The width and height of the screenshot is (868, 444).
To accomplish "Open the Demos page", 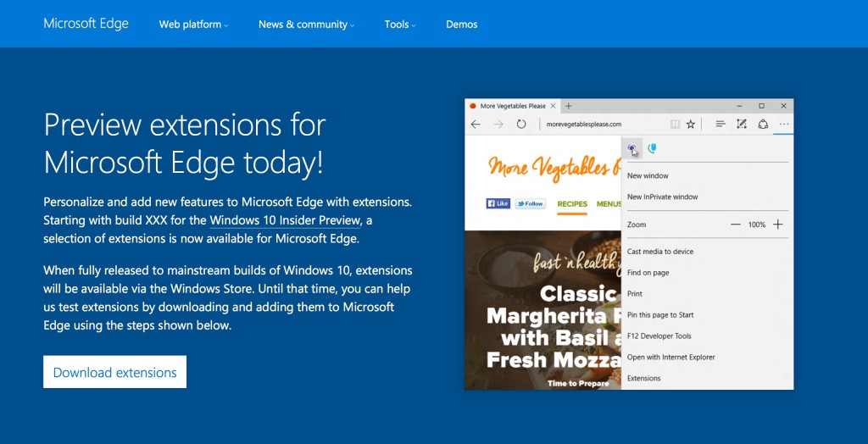I will point(462,25).
